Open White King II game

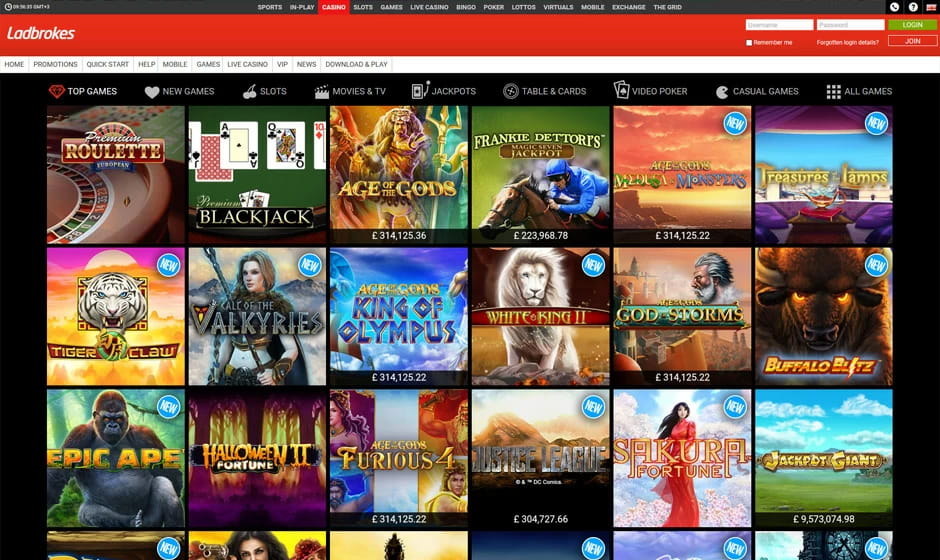[x=541, y=317]
